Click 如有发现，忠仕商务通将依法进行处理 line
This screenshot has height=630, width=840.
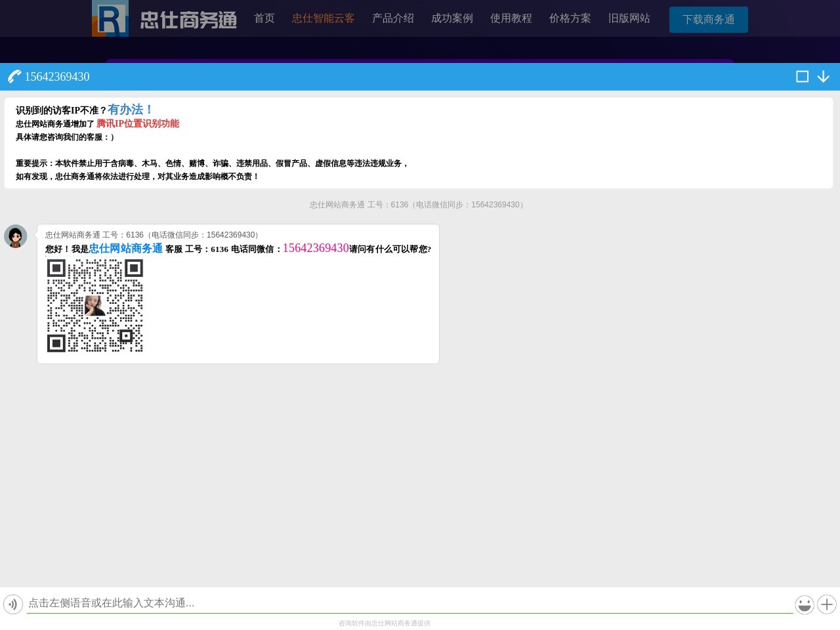[x=137, y=177]
